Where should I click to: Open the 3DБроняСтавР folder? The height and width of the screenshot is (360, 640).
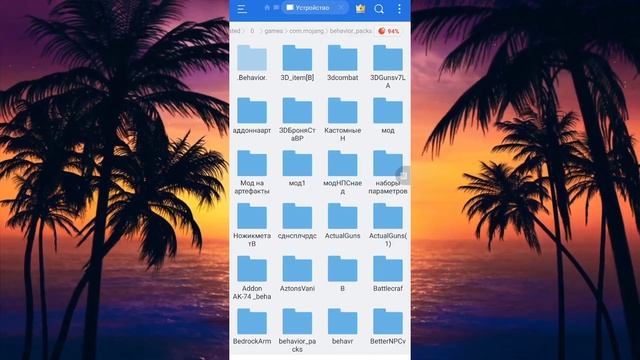point(297,119)
